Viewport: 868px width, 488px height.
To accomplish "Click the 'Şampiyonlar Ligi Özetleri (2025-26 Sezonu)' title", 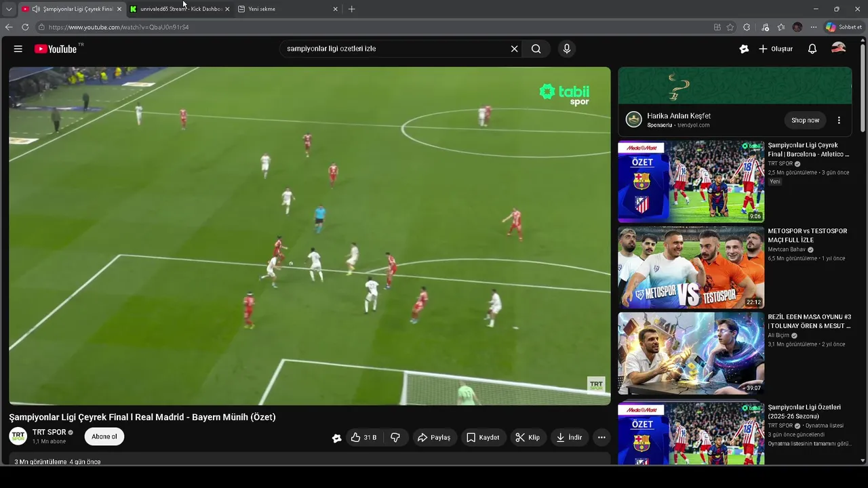I will point(804,411).
